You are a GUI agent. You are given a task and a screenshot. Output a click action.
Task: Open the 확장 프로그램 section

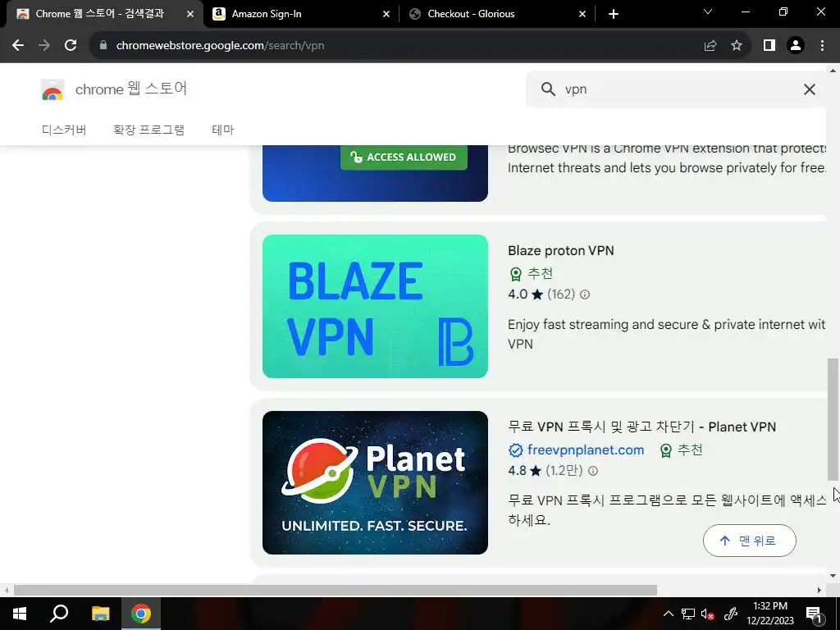pos(149,130)
